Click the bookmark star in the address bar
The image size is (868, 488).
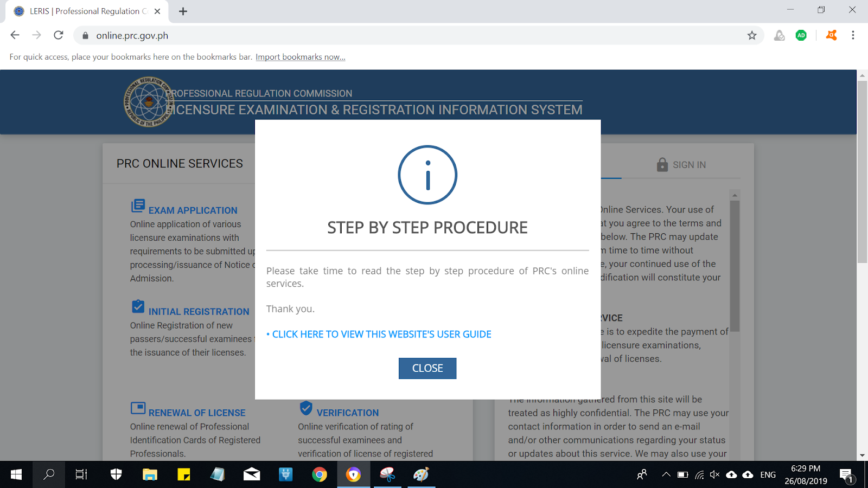tap(752, 35)
